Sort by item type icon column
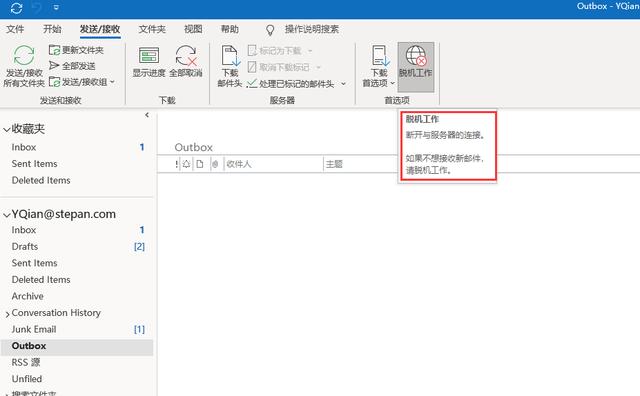Image resolution: width=640 pixels, height=396 pixels. point(200,164)
